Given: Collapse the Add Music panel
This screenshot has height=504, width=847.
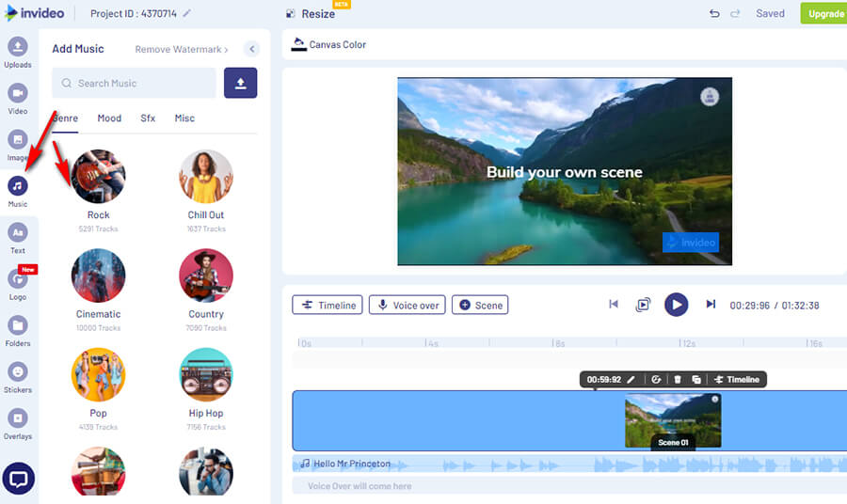Looking at the screenshot, I should coord(251,49).
